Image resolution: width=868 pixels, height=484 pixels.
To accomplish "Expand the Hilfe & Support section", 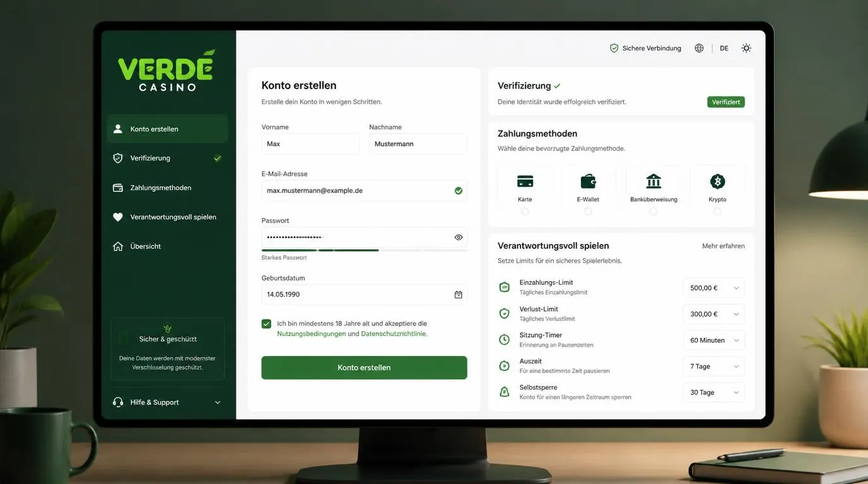I will (x=167, y=402).
